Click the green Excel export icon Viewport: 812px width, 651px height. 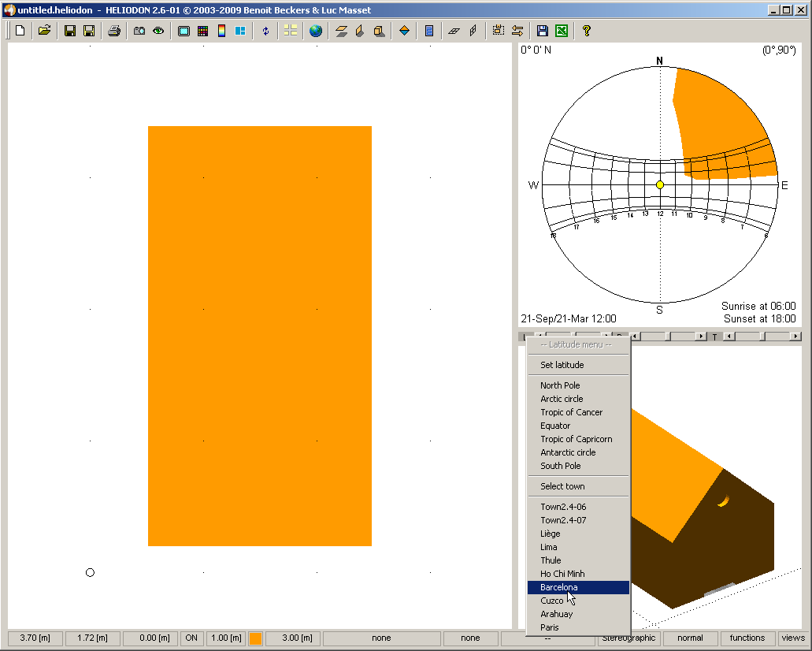coord(562,31)
